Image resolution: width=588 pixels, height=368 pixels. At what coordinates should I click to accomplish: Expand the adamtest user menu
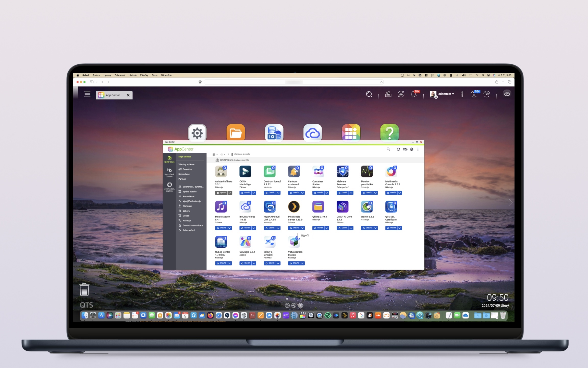tap(445, 94)
